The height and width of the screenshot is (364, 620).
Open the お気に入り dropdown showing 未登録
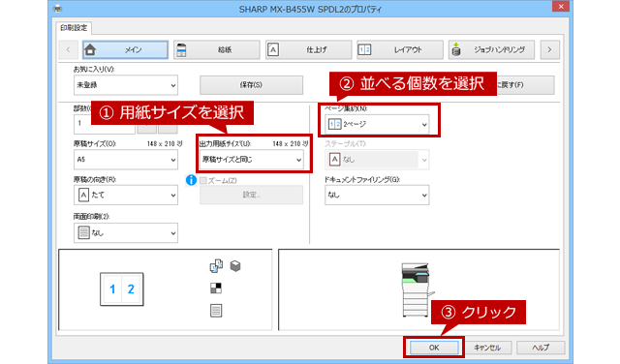(126, 85)
